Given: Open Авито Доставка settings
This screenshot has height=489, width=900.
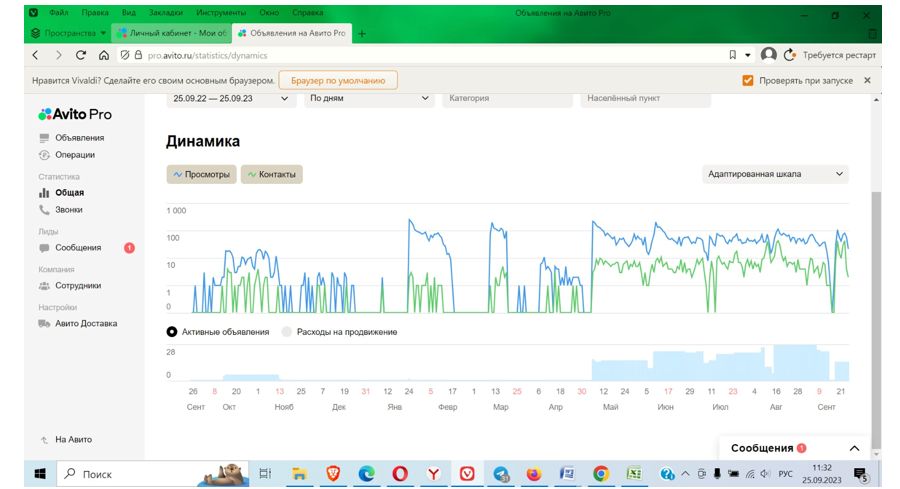Looking at the screenshot, I should click(x=86, y=324).
